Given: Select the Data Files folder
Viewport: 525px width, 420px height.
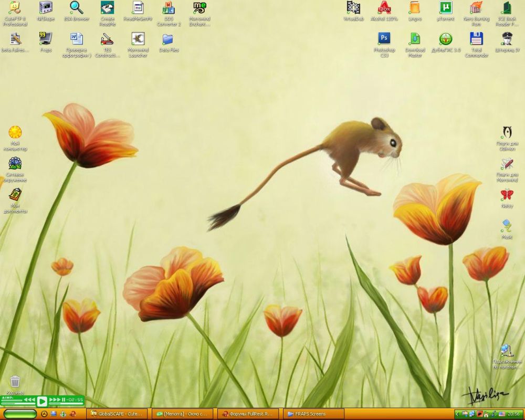Looking at the screenshot, I should click(168, 39).
